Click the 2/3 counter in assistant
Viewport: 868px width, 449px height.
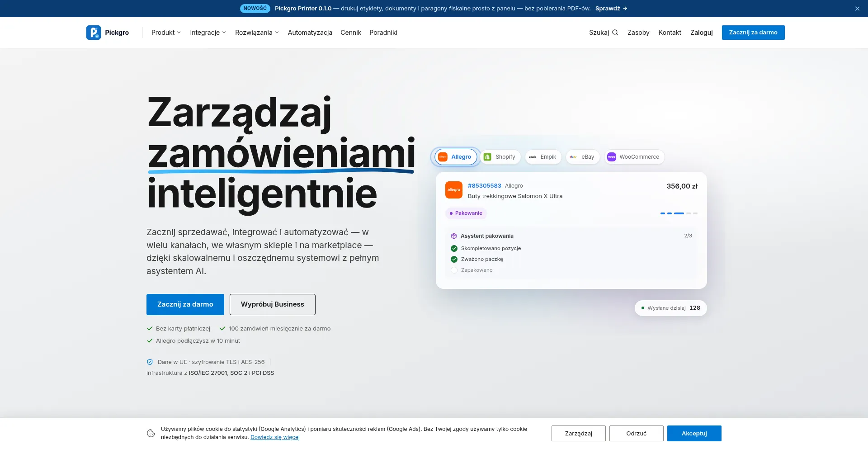tap(688, 236)
